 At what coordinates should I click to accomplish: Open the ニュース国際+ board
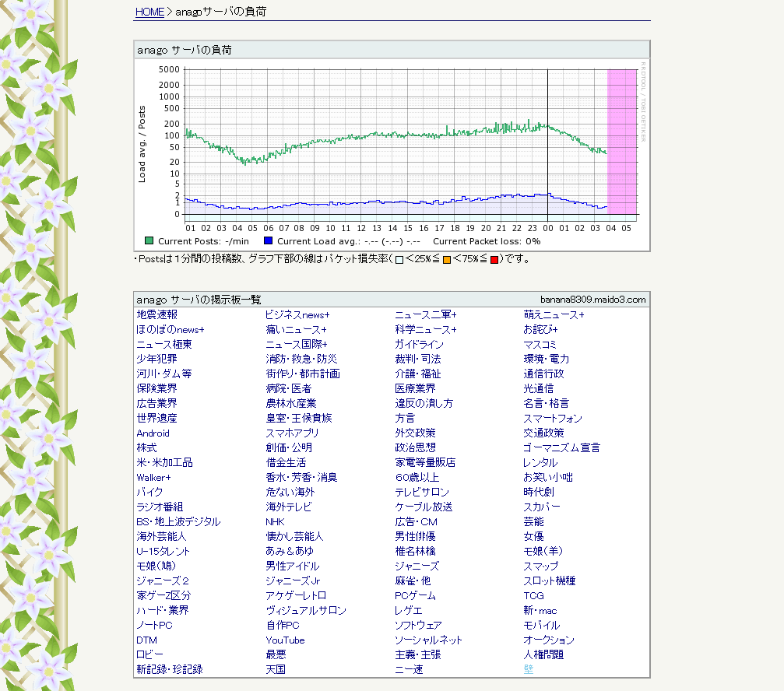[297, 344]
